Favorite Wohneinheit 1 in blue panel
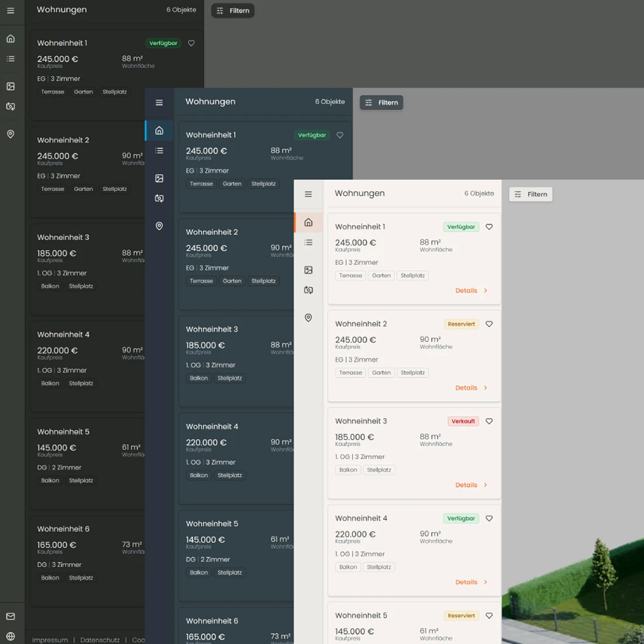The height and width of the screenshot is (644, 644). [x=340, y=135]
